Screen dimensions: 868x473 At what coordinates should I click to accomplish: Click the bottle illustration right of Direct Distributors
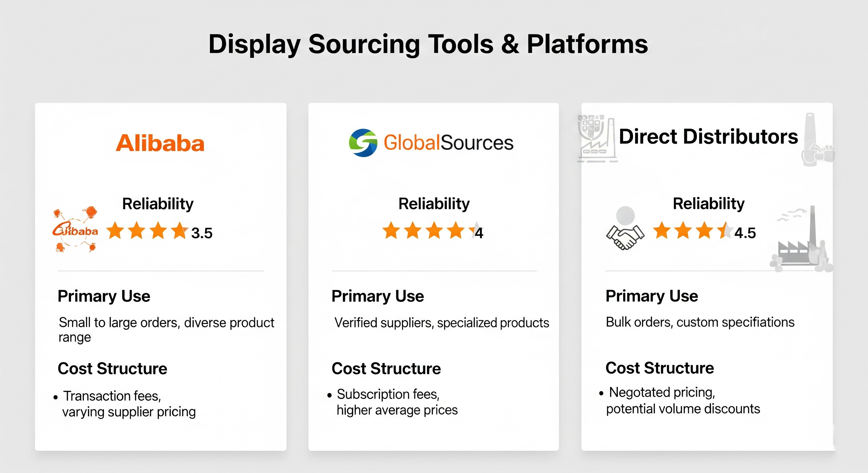click(818, 139)
